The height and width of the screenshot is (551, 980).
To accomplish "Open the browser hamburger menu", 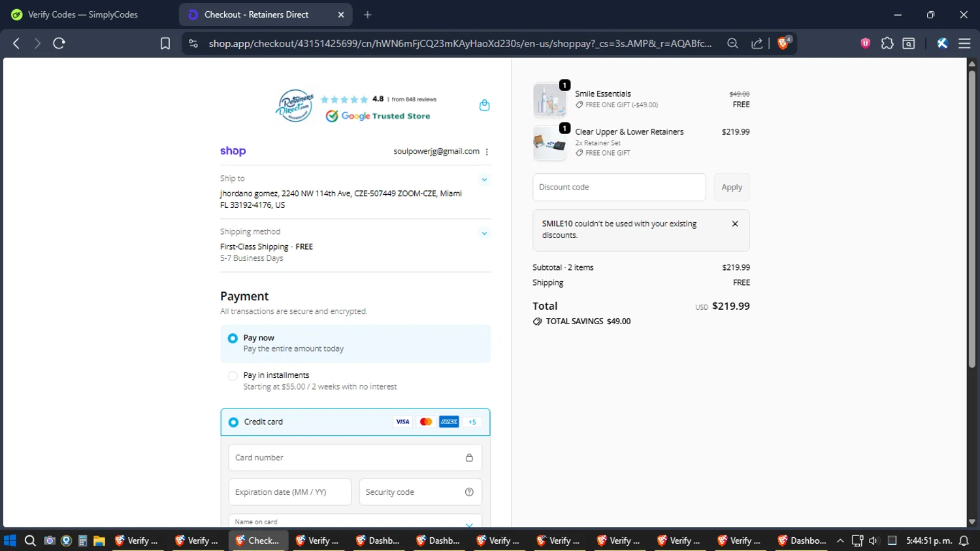I will (x=964, y=43).
